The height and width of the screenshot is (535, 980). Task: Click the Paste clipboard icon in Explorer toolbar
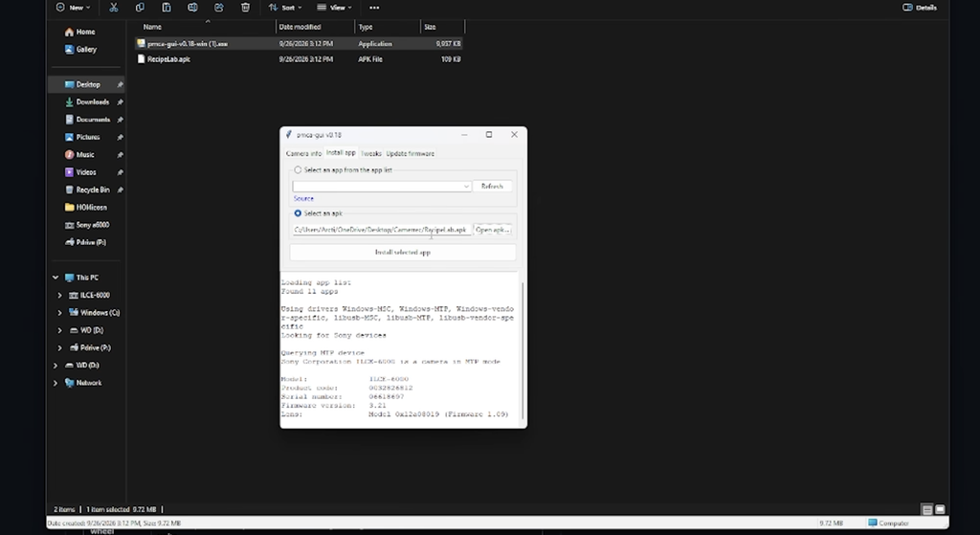(x=167, y=8)
